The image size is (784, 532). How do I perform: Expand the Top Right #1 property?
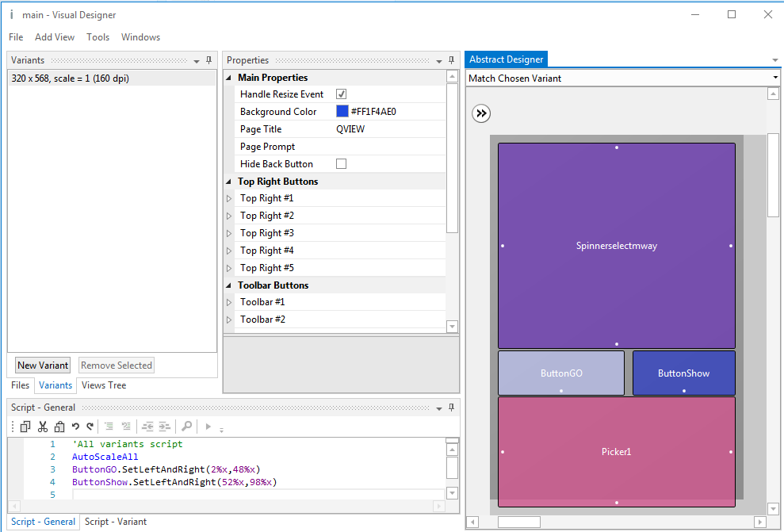[x=230, y=198]
